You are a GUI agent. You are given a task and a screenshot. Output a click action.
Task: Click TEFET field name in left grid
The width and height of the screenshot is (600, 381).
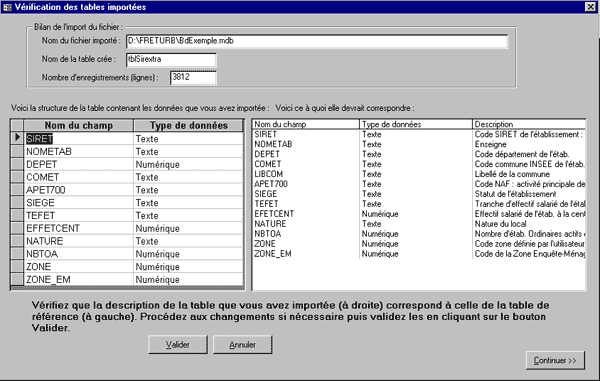[78, 215]
